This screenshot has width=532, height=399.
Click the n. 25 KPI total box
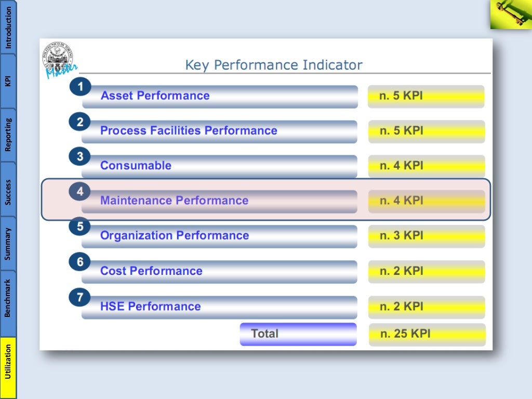(x=427, y=335)
